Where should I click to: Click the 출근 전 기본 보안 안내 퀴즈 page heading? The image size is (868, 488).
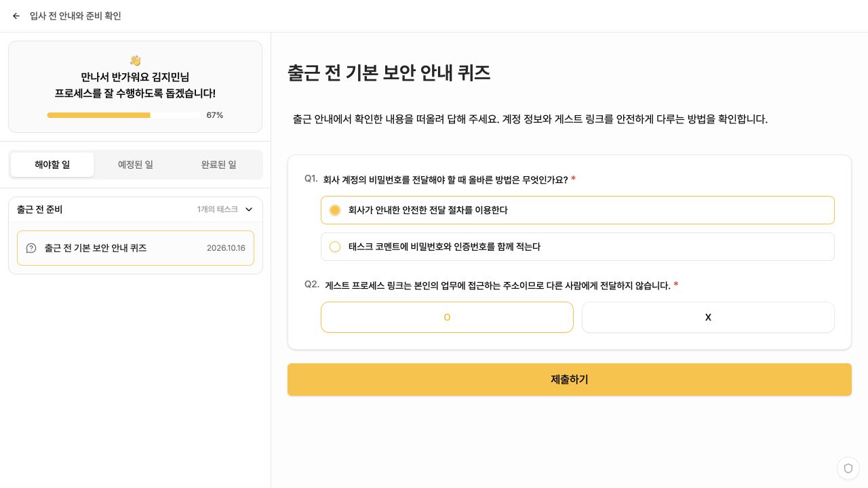pyautogui.click(x=389, y=73)
